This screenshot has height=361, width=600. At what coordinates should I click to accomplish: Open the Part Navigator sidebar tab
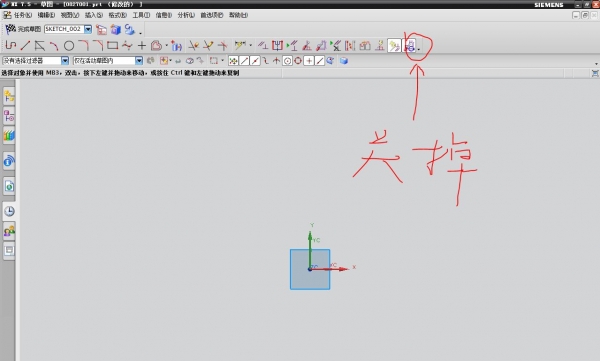pos(9,116)
